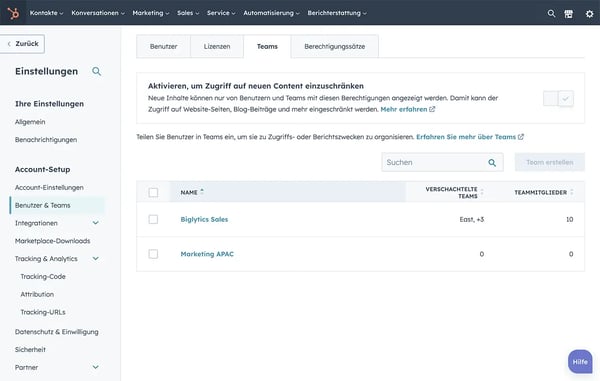
Task: Open the Marketing APAC team
Action: 207,254
